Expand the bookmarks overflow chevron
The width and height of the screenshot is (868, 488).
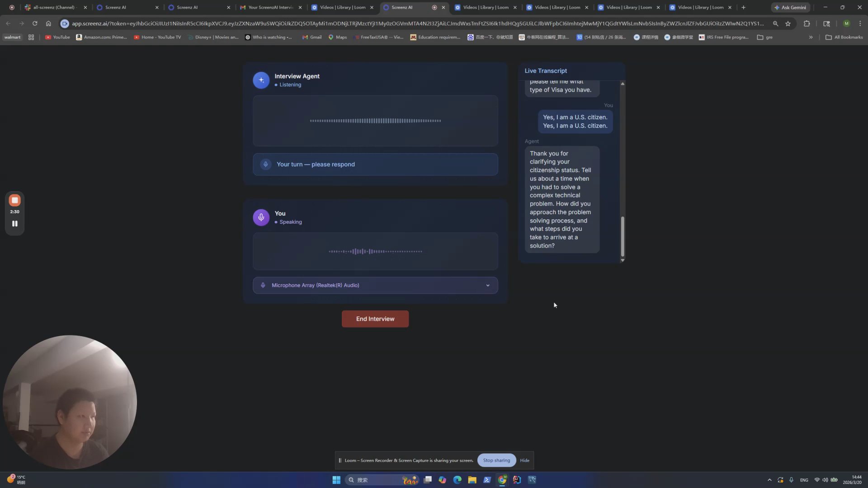tap(811, 37)
